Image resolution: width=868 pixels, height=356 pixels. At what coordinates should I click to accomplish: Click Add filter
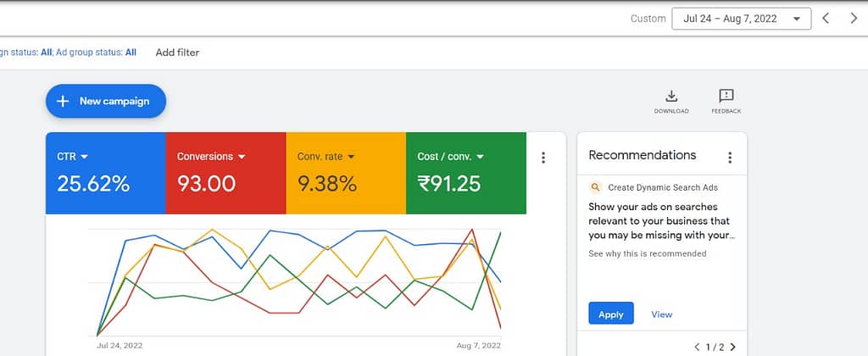pyautogui.click(x=177, y=53)
